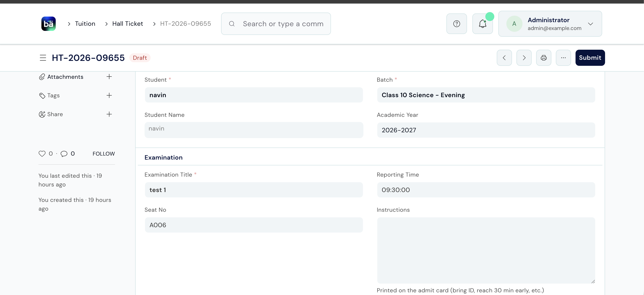This screenshot has width=644, height=295.
Task: Toggle the sidebar hamburger menu
Action: tap(43, 58)
